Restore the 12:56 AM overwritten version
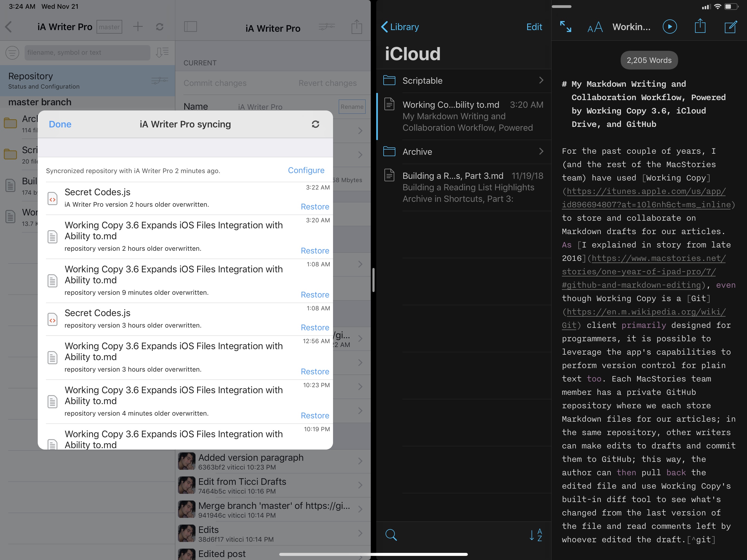 [x=315, y=372]
